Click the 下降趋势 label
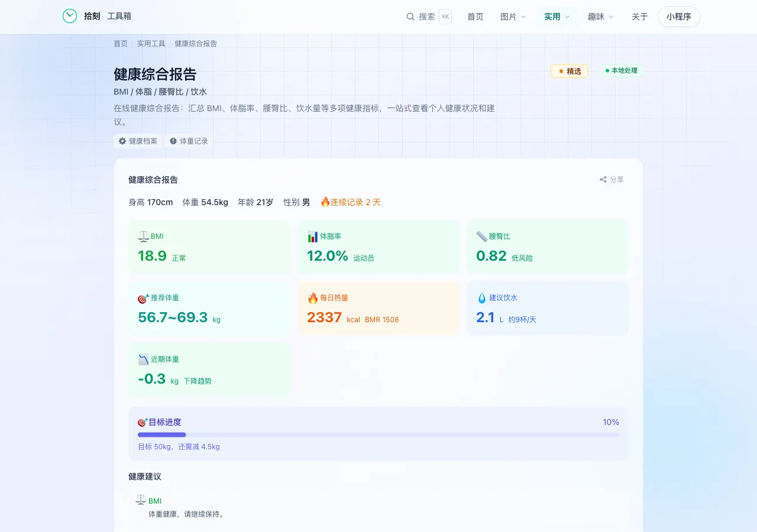757x532 pixels. tap(198, 381)
